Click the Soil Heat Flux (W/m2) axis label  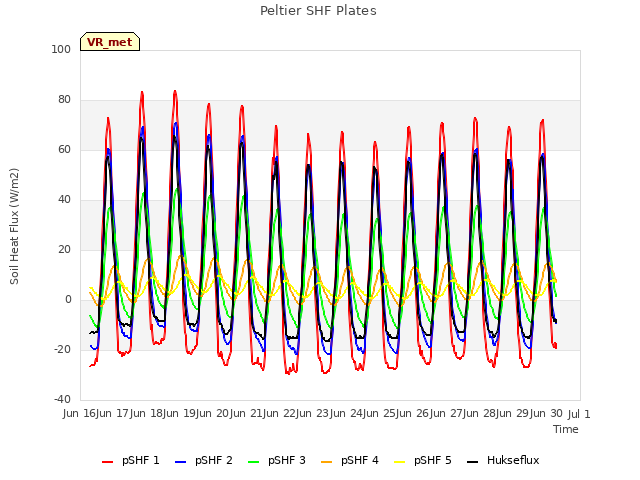[x=14, y=226]
